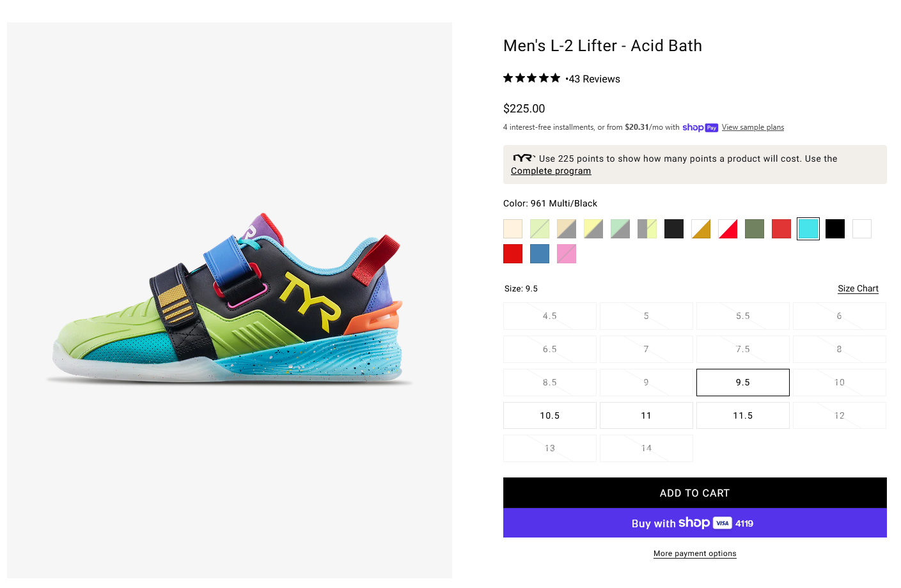Open the Complete program link
The image size is (901, 588).
551,171
